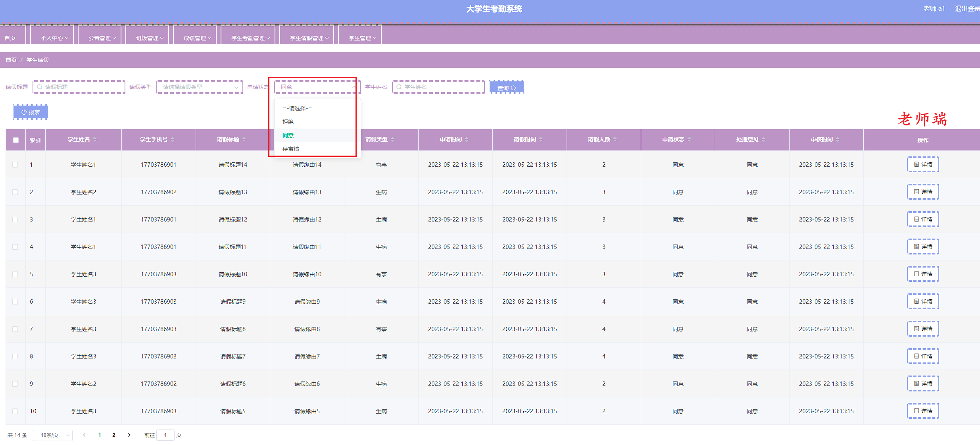Screen dimensions: 980x445
Task: Click sort icon on 处理意见 column
Action: tap(763, 140)
